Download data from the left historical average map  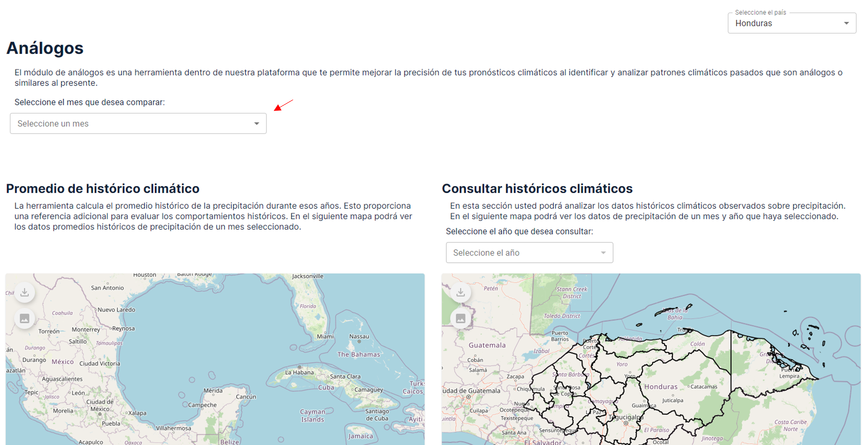25,292
